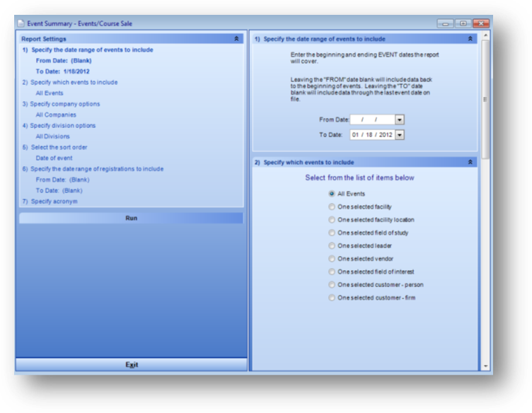
Task: Collapse the date range section 1 chevron
Action: tap(470, 39)
